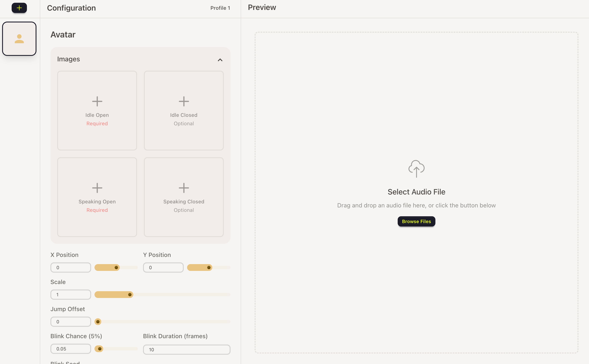Click the Blink Duration frames input
The image size is (589, 364).
[x=186, y=350]
